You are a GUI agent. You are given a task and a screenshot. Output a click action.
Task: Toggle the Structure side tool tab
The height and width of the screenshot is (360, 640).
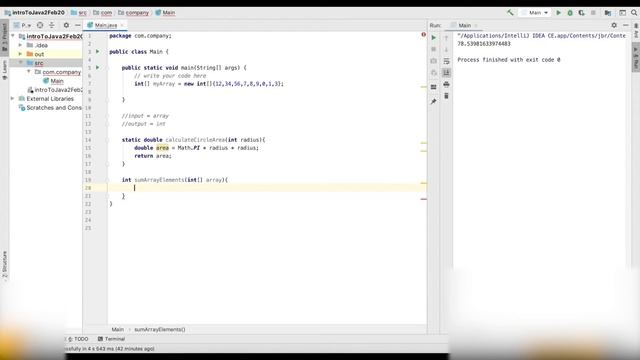click(4, 264)
